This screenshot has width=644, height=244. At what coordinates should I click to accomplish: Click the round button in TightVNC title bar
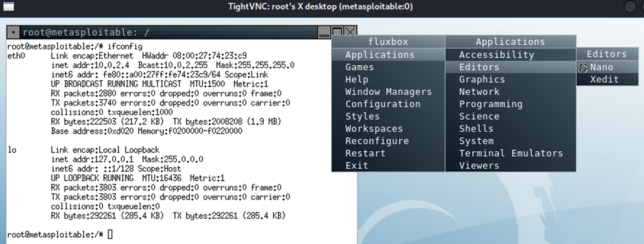point(630,6)
